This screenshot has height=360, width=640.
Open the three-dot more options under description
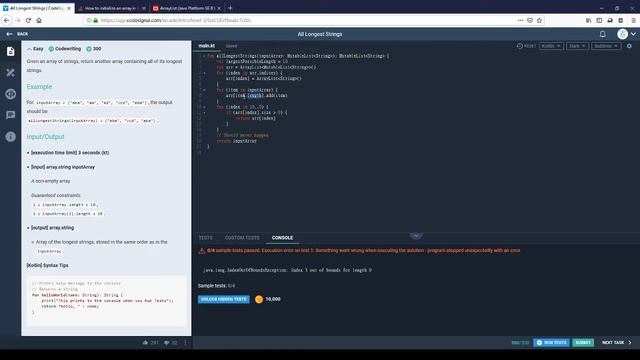(x=185, y=342)
